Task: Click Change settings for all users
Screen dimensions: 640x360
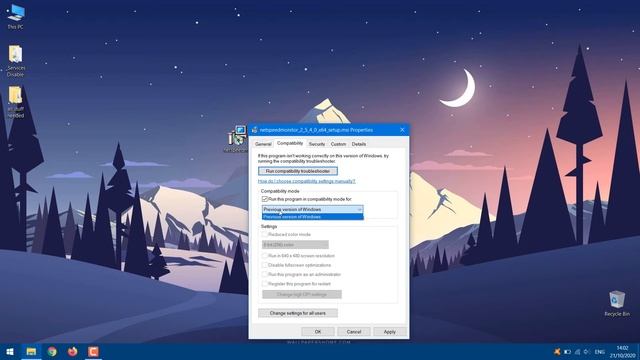Action: [298, 313]
